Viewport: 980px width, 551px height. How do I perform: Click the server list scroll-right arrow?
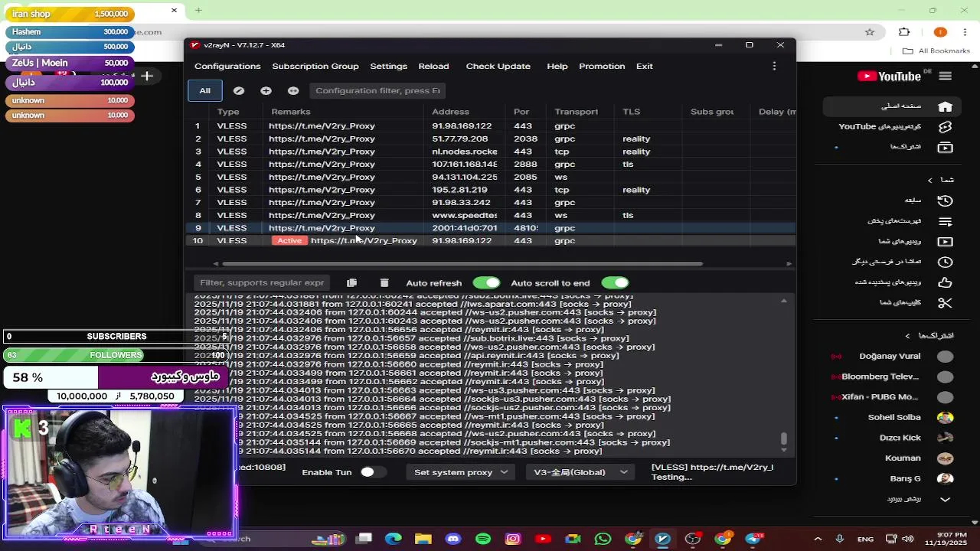click(789, 264)
